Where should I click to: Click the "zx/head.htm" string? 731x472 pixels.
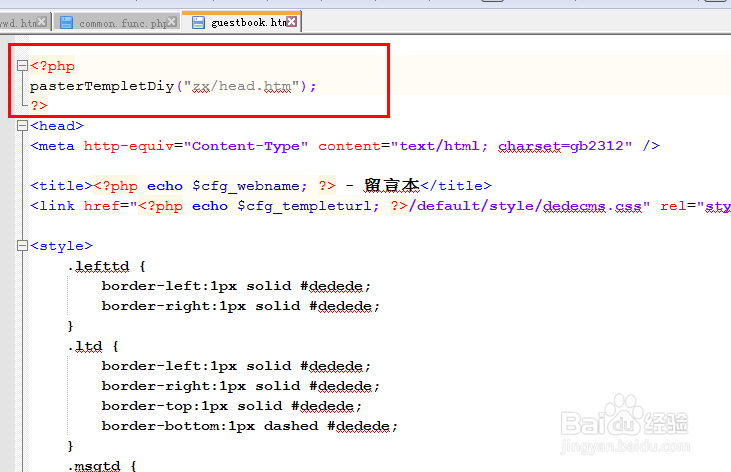pyautogui.click(x=241, y=86)
